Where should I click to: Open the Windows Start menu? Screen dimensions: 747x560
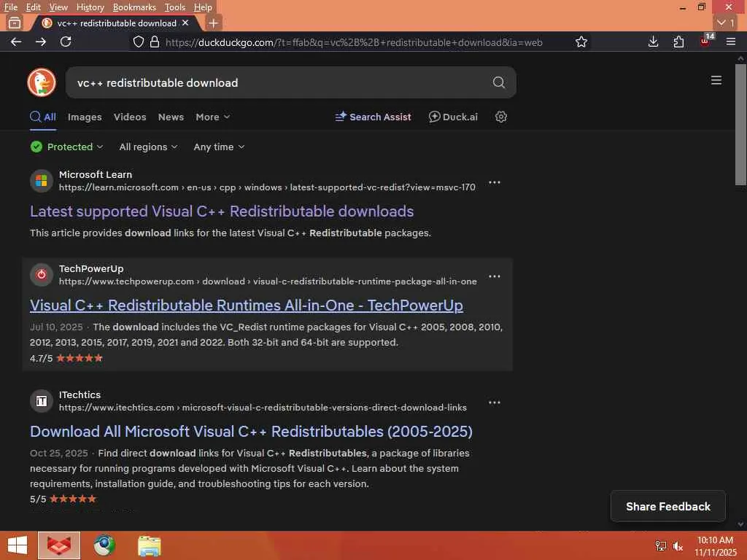18,545
